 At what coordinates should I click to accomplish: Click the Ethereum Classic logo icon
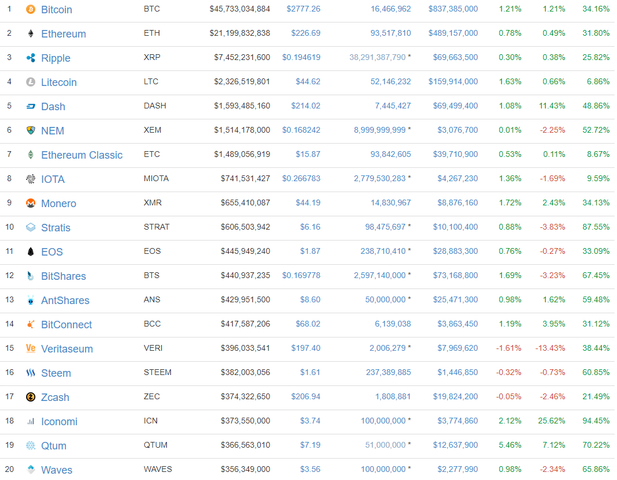(x=30, y=155)
